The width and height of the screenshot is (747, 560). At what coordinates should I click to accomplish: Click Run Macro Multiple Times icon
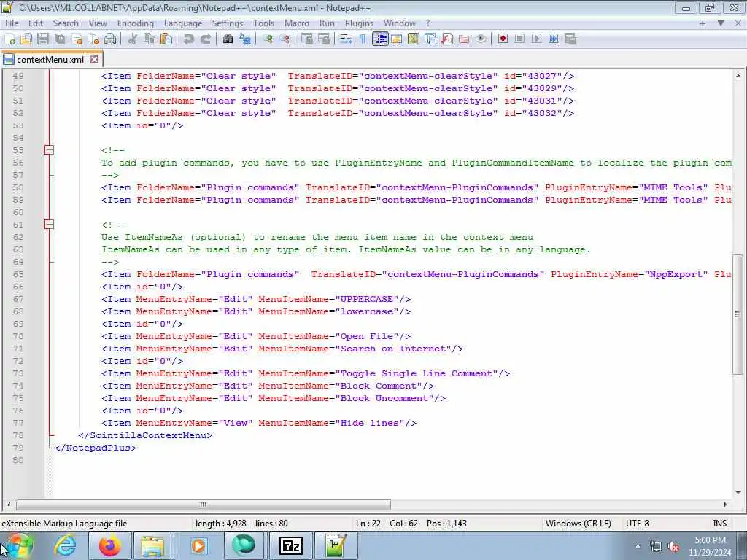[553, 39]
